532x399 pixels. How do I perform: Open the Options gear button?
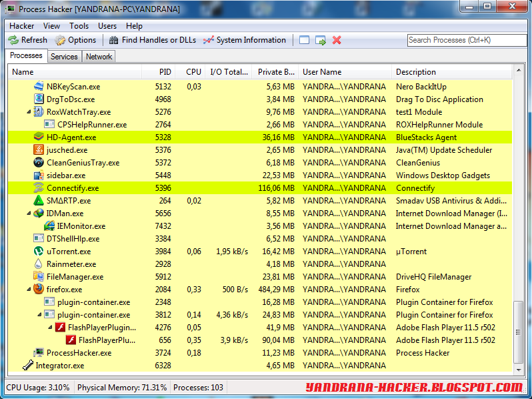tap(75, 40)
